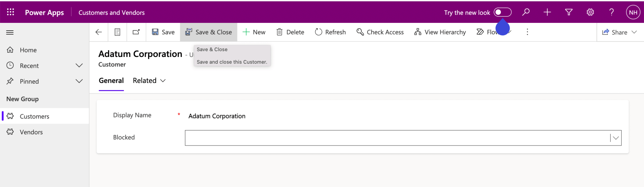Open the advanced find filter icon
The height and width of the screenshot is (187, 644).
569,12
